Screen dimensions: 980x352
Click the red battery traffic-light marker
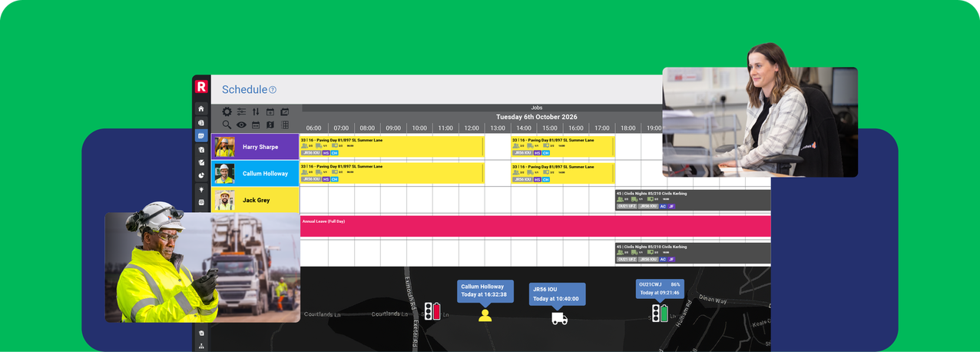[432, 311]
